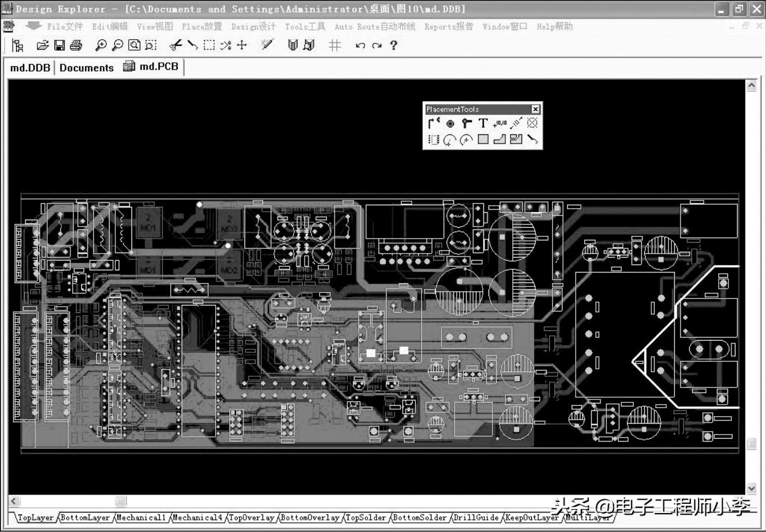Choose the Place Dimension tool

pyautogui.click(x=516, y=123)
